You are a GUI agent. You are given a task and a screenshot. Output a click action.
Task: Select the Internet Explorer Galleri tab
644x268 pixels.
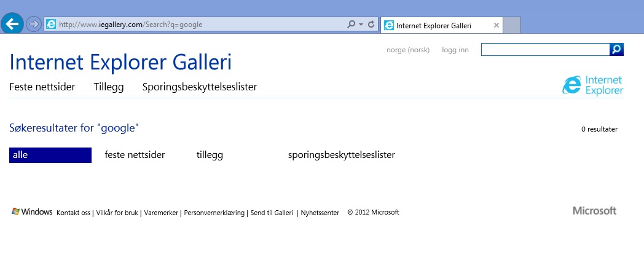(441, 25)
